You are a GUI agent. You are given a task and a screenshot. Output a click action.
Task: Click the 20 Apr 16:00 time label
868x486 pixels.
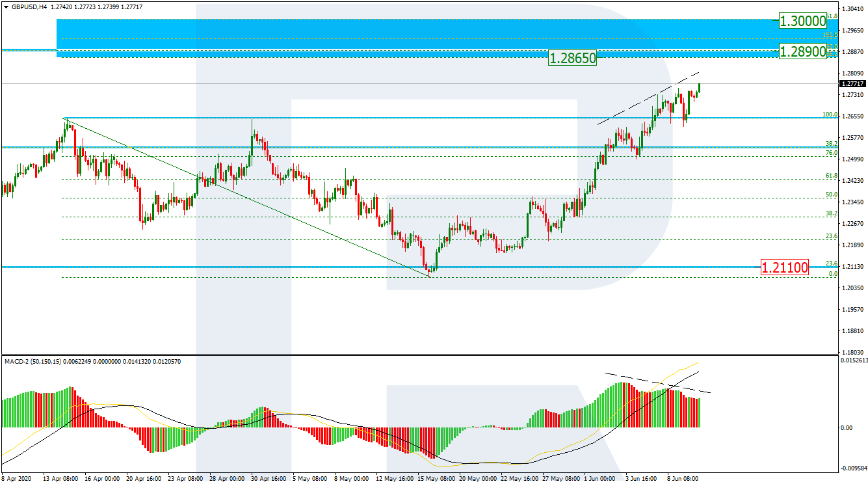pos(143,478)
